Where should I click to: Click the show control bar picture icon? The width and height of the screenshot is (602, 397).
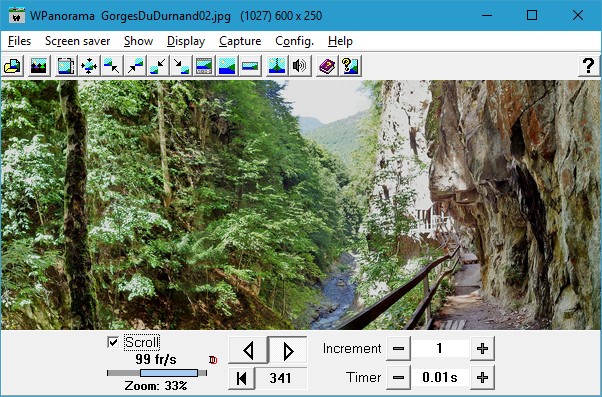(204, 66)
